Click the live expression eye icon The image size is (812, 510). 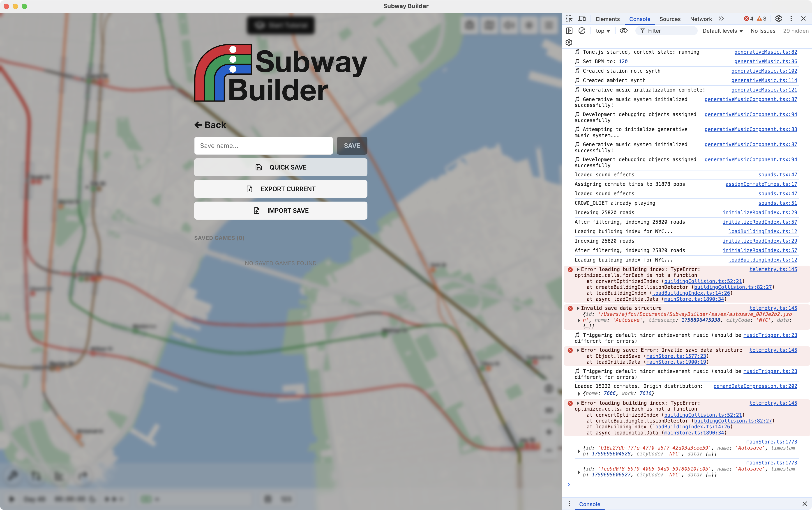623,31
